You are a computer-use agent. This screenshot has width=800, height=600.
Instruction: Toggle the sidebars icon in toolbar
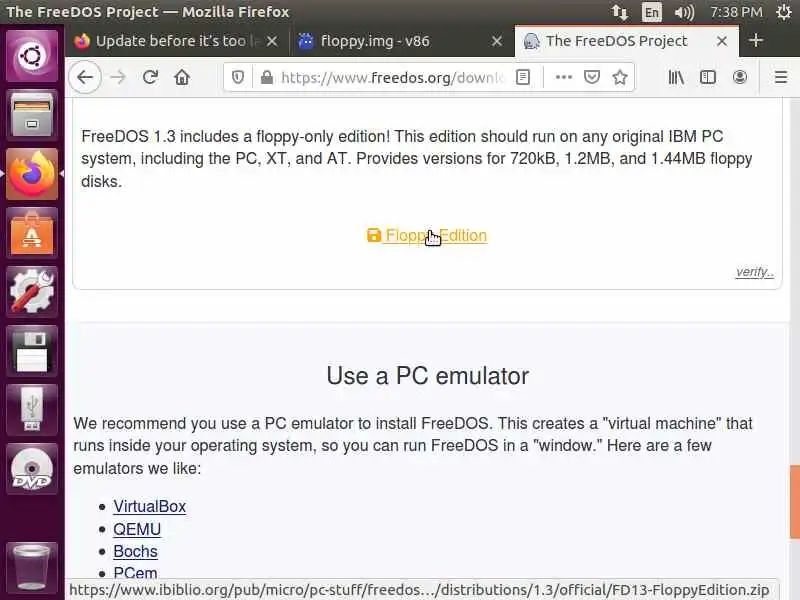(708, 78)
